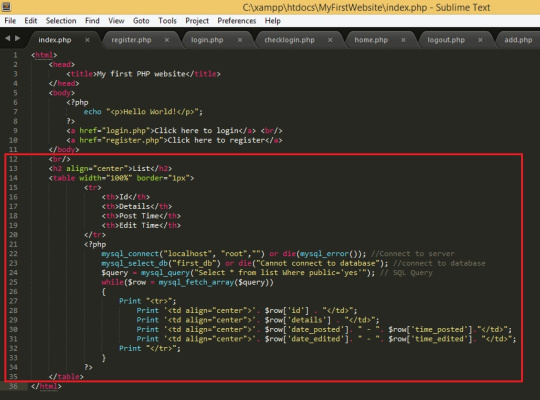Place cursor on the mysql_connect code line
Screen dimensions: 540x400
[x=278, y=254]
